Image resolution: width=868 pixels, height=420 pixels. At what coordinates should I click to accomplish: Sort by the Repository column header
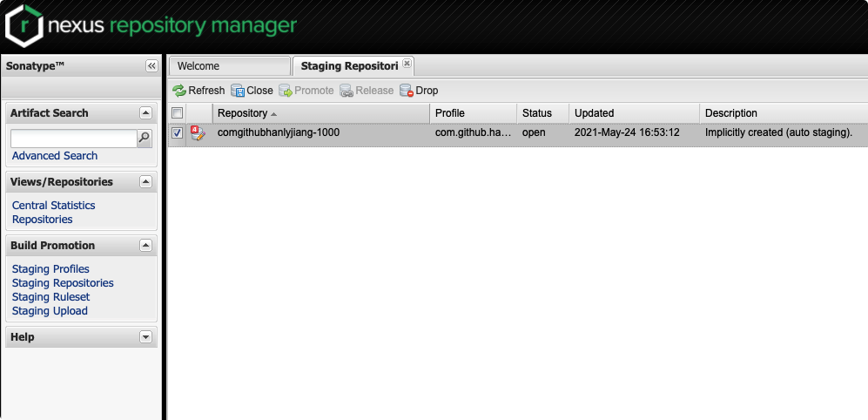[321, 113]
